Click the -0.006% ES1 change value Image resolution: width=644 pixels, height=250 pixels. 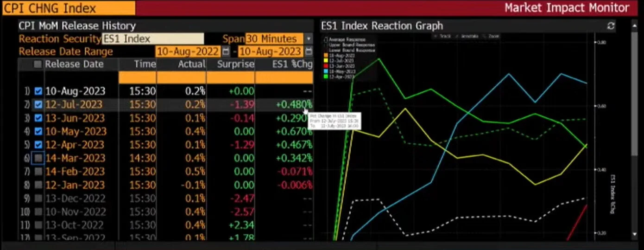click(x=296, y=185)
